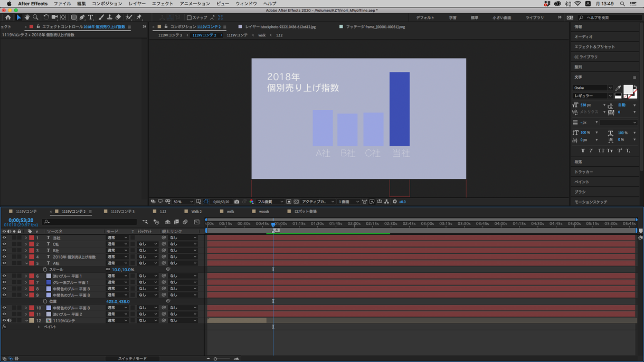This screenshot has height=362, width=644.
Task: Select the Eraser tool
Action: point(118,17)
